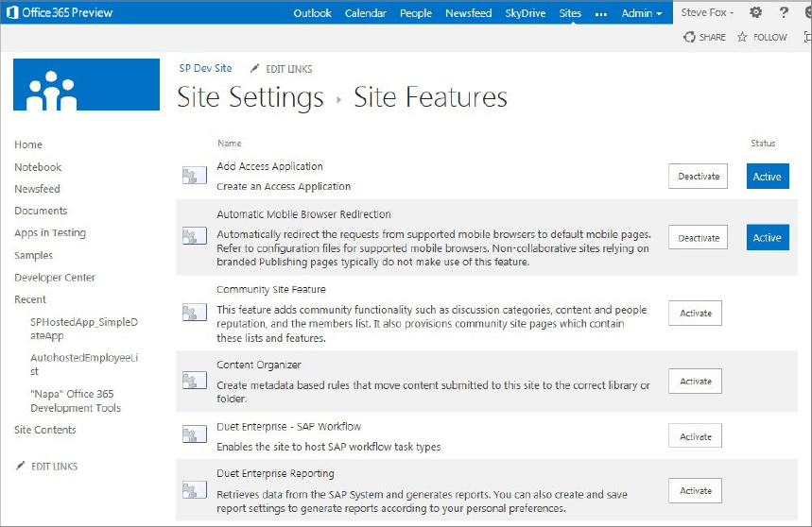Click the Share icon

(689, 37)
